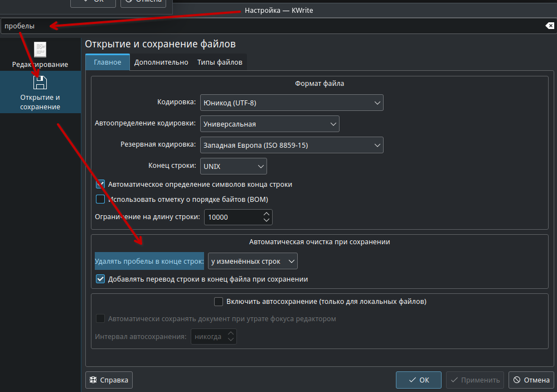Decrease line length limit with down arrow

tap(267, 220)
